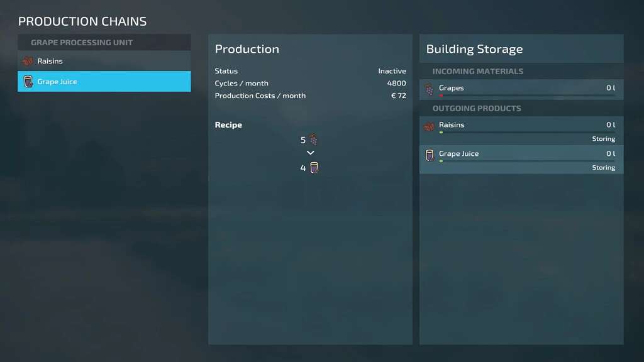Toggle the Storing mode for Grape Juice output
This screenshot has height=362, width=644.
click(603, 168)
